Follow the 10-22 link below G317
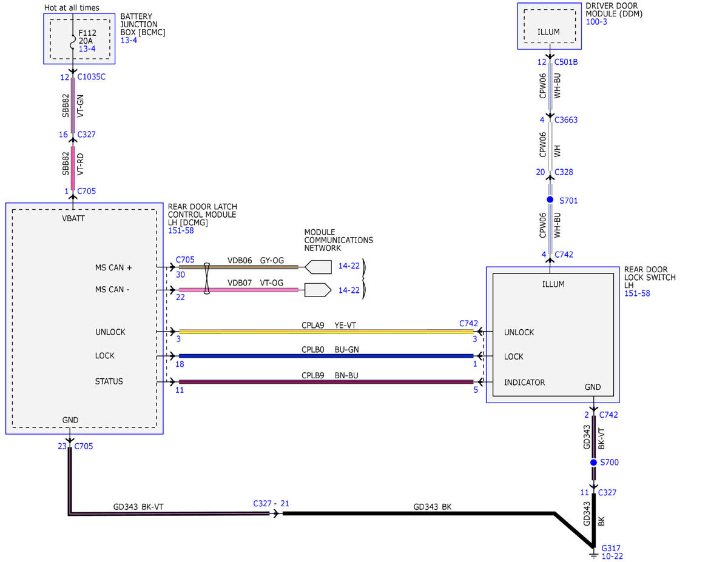Viewport: 728px width, 562px height. (x=612, y=556)
